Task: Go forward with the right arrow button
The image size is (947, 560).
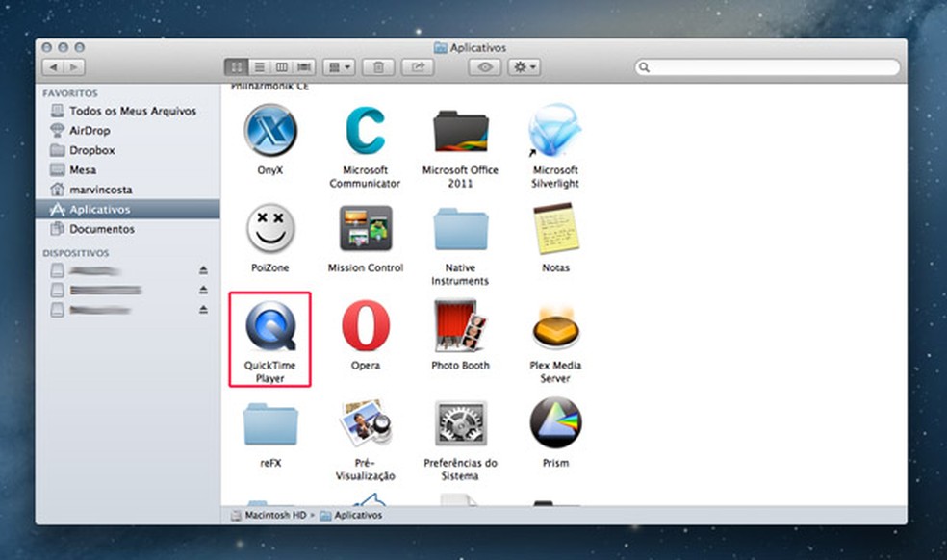Action: click(74, 67)
